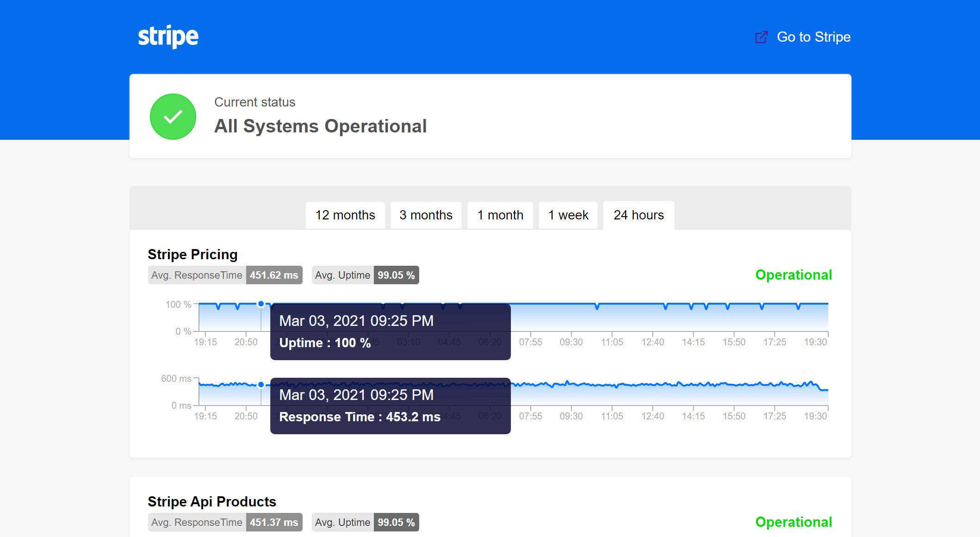
Task: Click the Stripe Pricing heading
Action: click(x=192, y=255)
